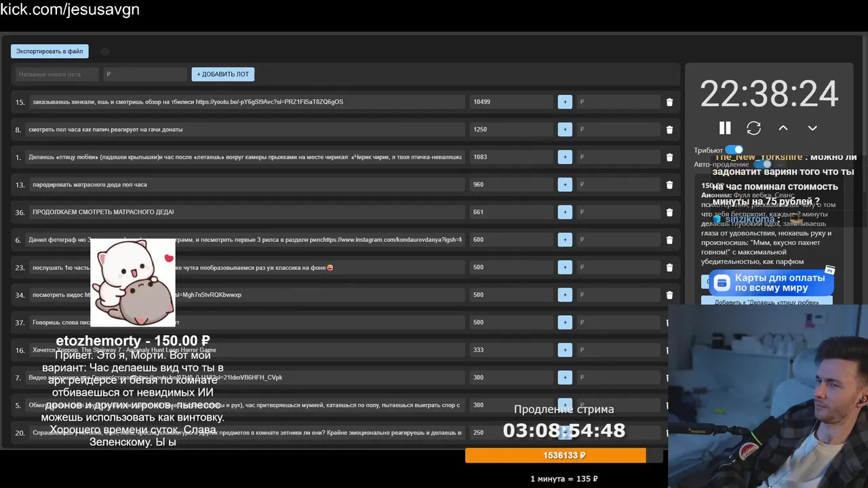Click the plus button on the 1250 row

click(x=565, y=129)
